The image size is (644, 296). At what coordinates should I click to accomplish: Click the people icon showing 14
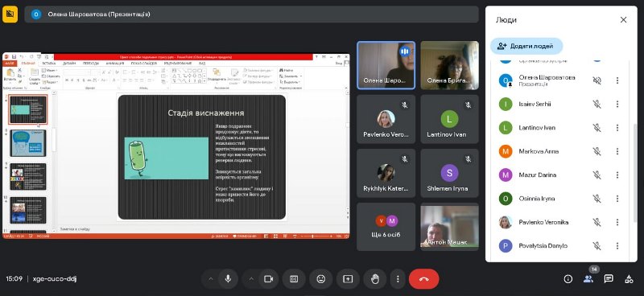click(x=588, y=279)
